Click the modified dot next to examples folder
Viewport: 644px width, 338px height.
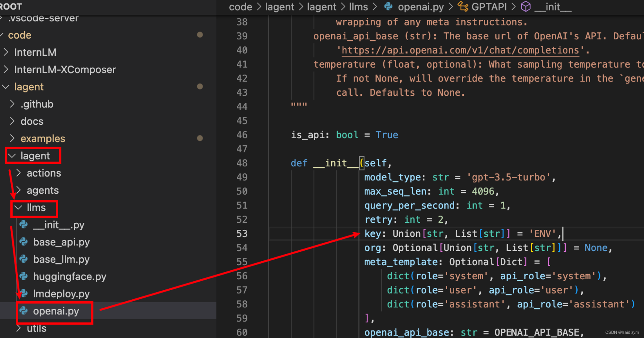point(200,138)
